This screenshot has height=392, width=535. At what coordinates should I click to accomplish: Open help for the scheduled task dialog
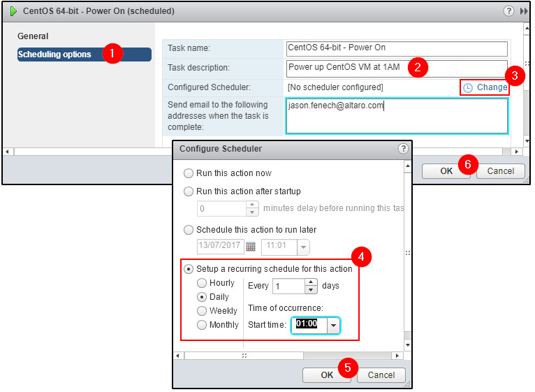click(508, 11)
